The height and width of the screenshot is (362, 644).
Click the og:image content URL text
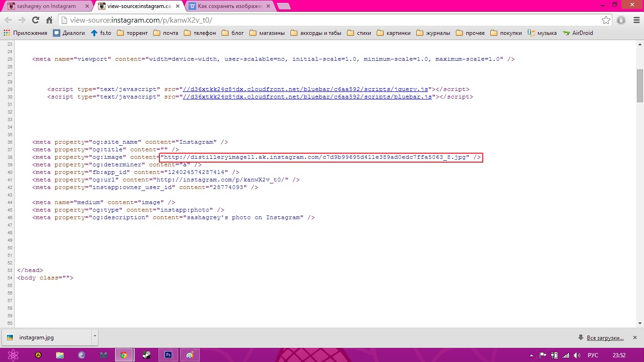(314, 157)
